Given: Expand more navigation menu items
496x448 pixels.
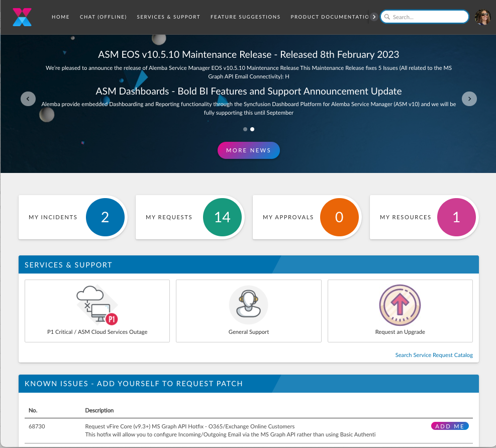Looking at the screenshot, I should click(x=374, y=17).
